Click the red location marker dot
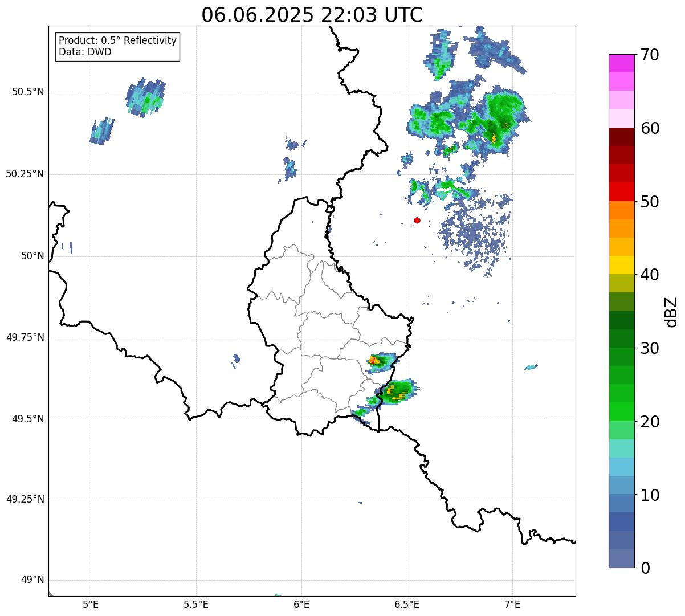Viewport: 685px width, 616px height. coord(417,220)
